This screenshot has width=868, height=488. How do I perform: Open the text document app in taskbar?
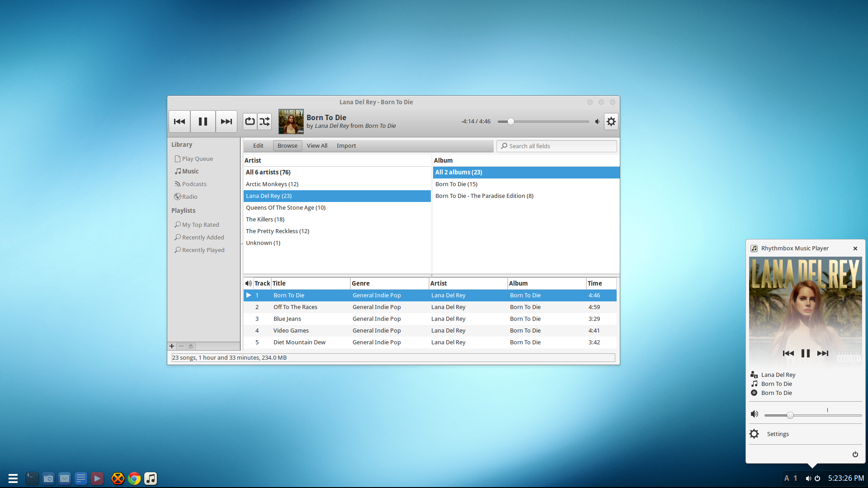pos(81,479)
